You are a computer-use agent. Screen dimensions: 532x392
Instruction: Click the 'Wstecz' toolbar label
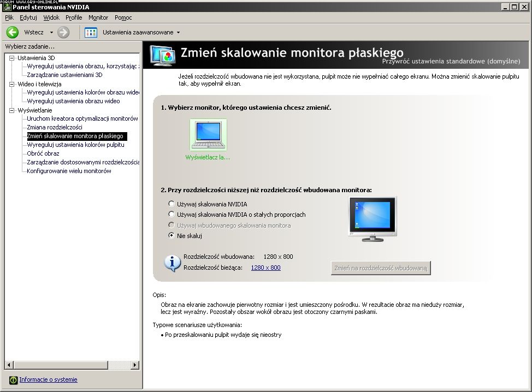(33, 32)
